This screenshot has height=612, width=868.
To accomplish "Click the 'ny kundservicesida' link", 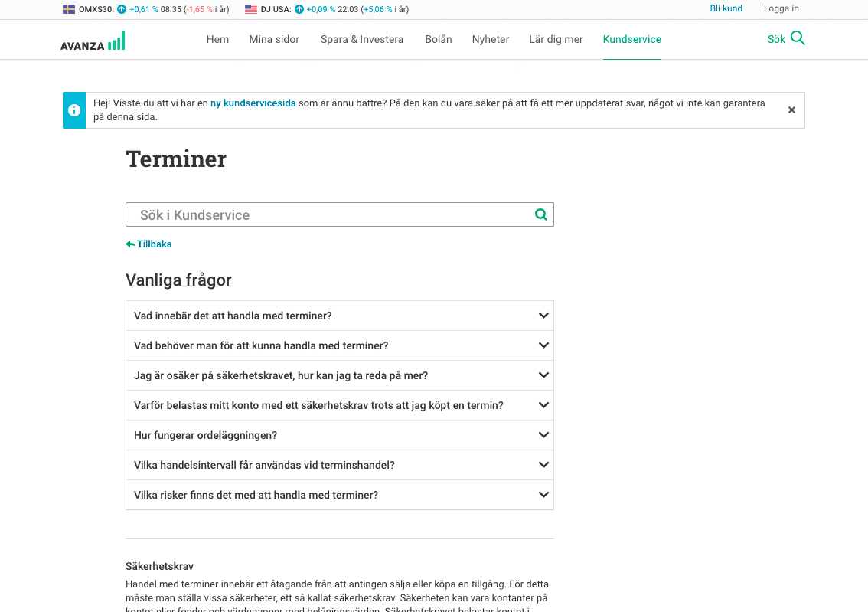I will [253, 103].
